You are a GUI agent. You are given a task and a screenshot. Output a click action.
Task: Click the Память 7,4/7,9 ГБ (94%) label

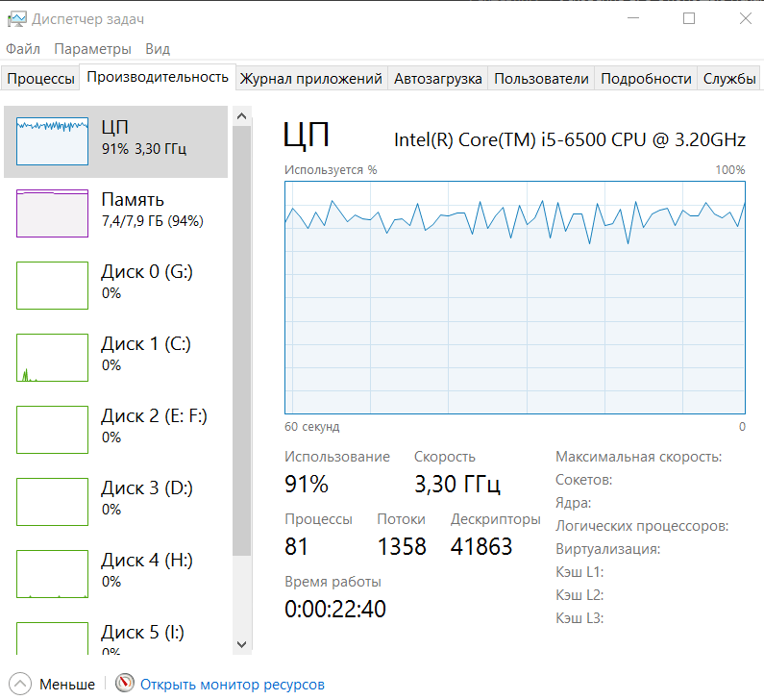coord(152,210)
